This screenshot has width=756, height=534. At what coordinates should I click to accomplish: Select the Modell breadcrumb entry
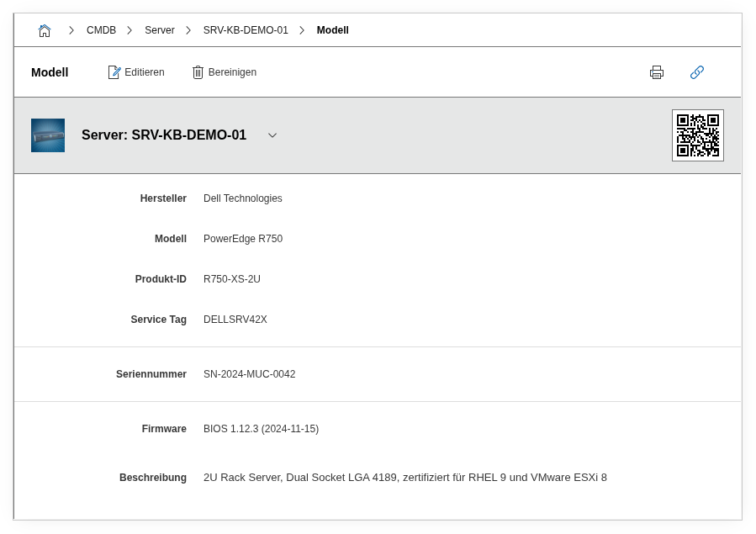332,30
